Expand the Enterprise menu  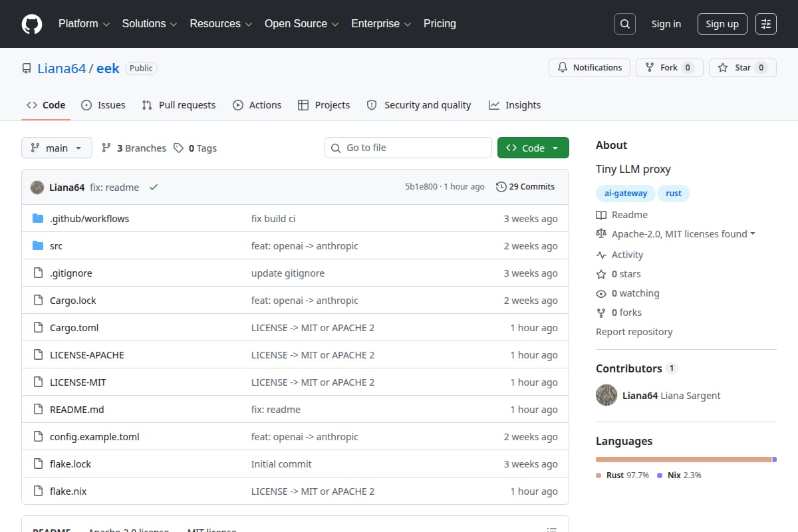click(x=381, y=24)
